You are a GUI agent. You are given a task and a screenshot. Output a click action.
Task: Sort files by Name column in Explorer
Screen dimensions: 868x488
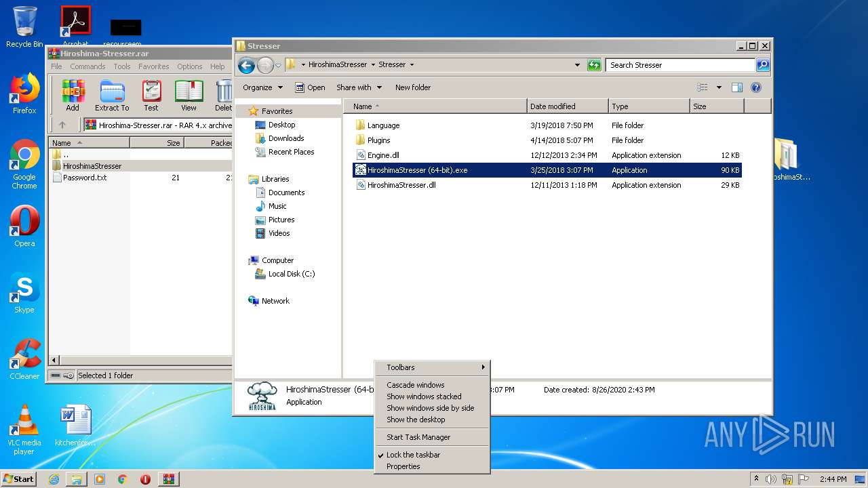(435, 106)
